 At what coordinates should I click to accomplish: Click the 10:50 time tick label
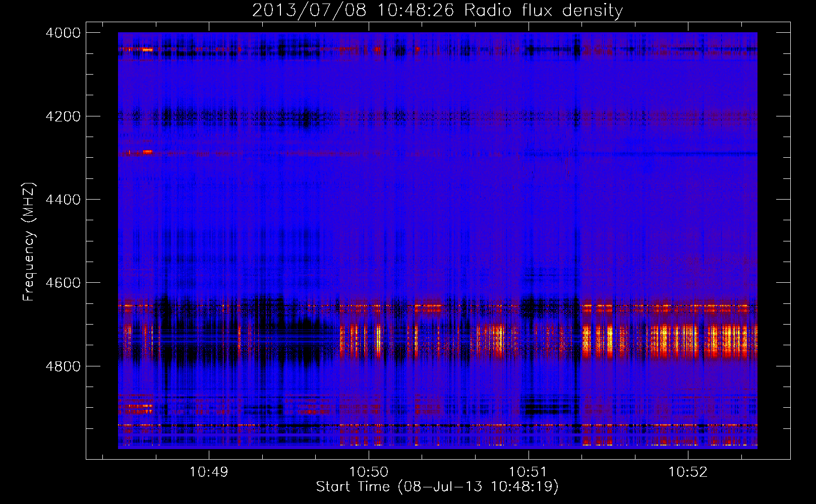(x=369, y=472)
